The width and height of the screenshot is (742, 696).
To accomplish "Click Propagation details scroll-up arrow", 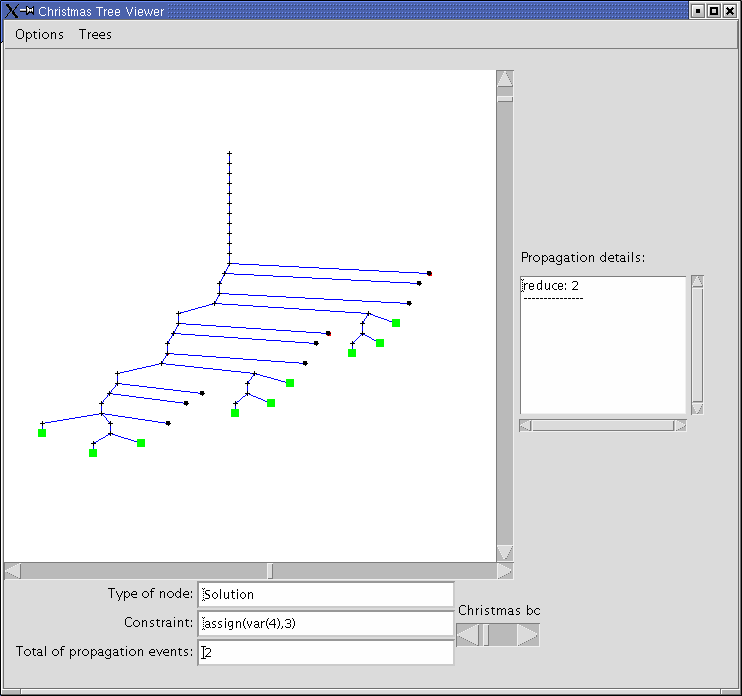I will click(697, 282).
